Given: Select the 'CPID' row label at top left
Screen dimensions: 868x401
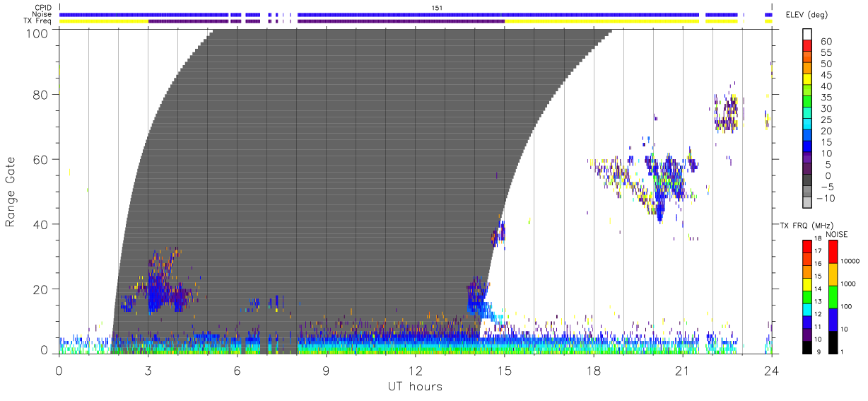Looking at the screenshot, I should (x=44, y=8).
